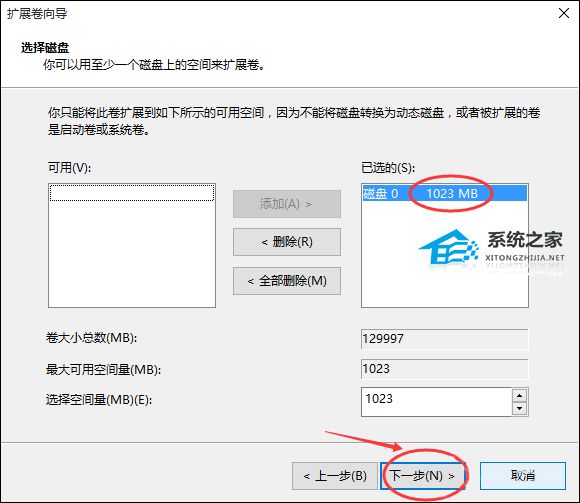Viewport: 580px width, 503px height.
Task: Click the 选择磁盘 heading text
Action: click(x=45, y=48)
